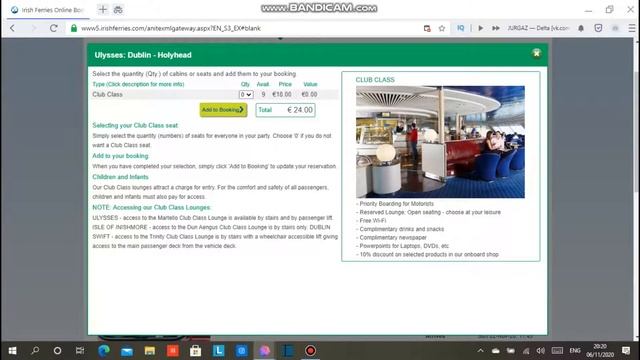Open Task View on the taskbar
The width and height of the screenshot is (640, 360).
(80, 351)
